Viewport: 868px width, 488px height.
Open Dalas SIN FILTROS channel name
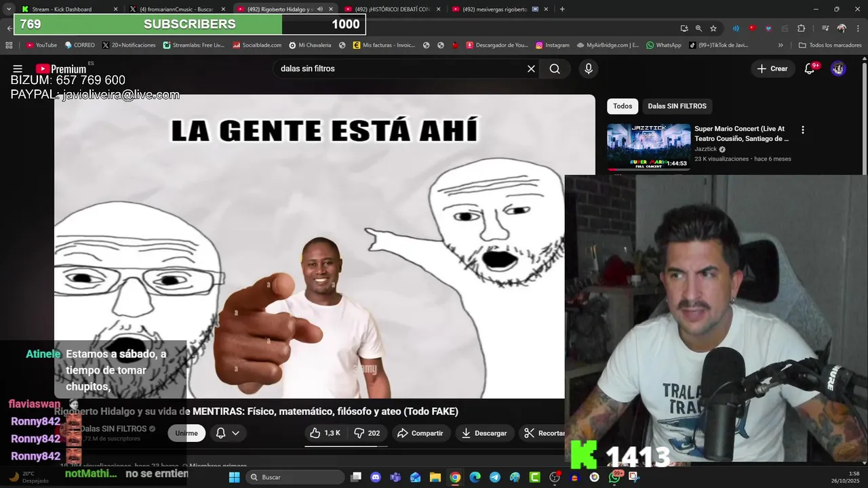[x=113, y=429]
